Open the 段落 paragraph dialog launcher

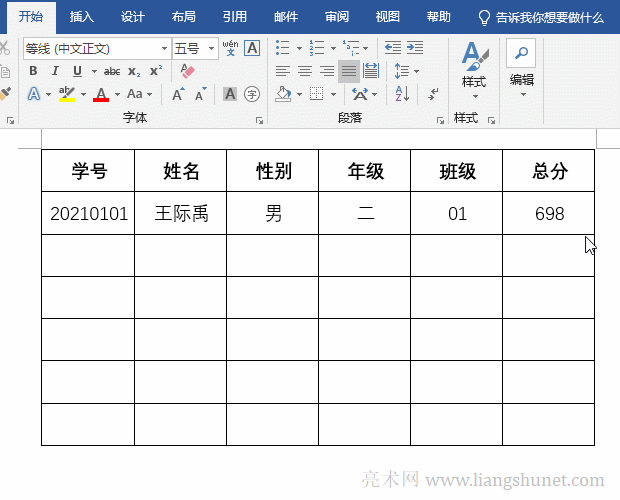(440, 120)
